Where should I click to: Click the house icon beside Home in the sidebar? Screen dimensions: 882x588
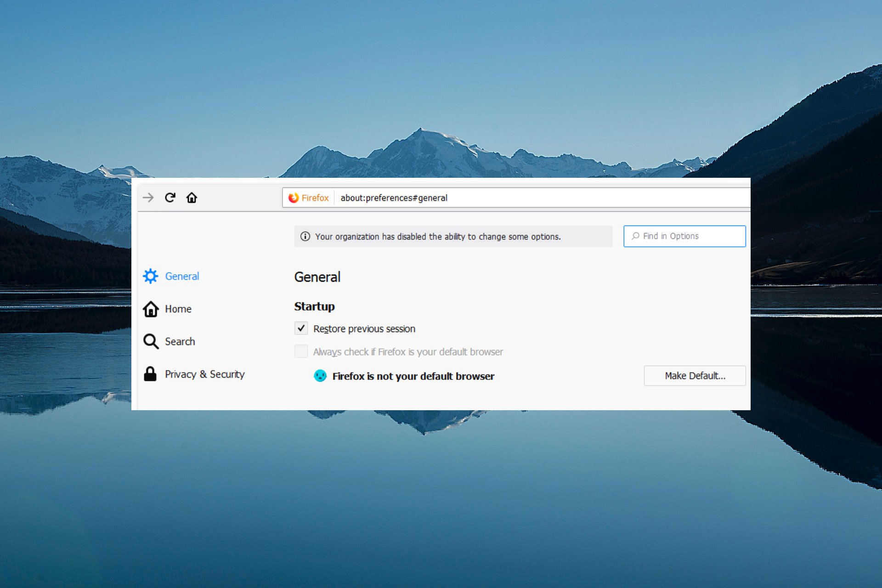(151, 309)
